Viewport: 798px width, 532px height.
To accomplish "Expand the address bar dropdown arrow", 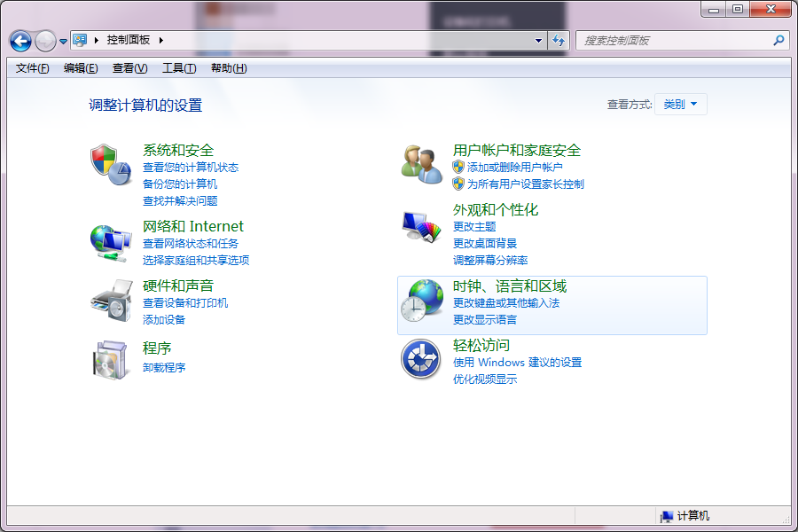I will [x=538, y=41].
